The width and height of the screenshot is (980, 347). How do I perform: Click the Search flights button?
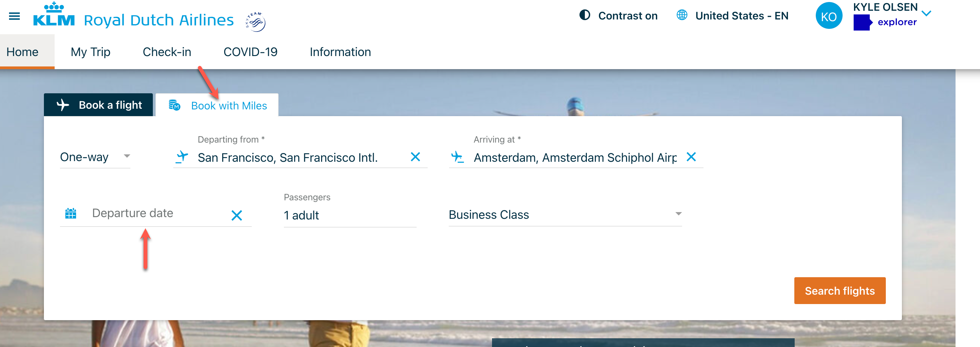tap(840, 291)
